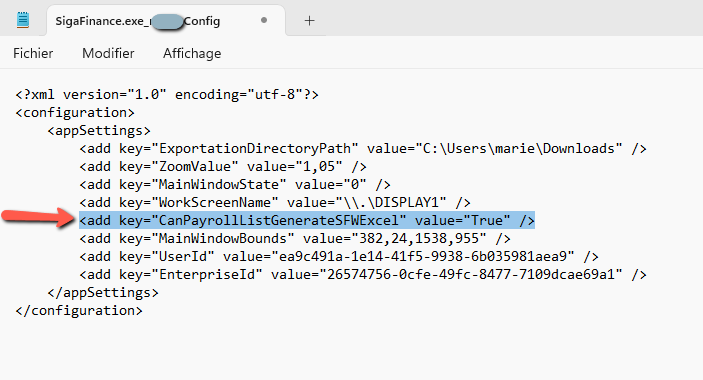Click the highlighted CanPayrollListGenerateSFWExcel line
The image size is (703, 380).
point(307,220)
